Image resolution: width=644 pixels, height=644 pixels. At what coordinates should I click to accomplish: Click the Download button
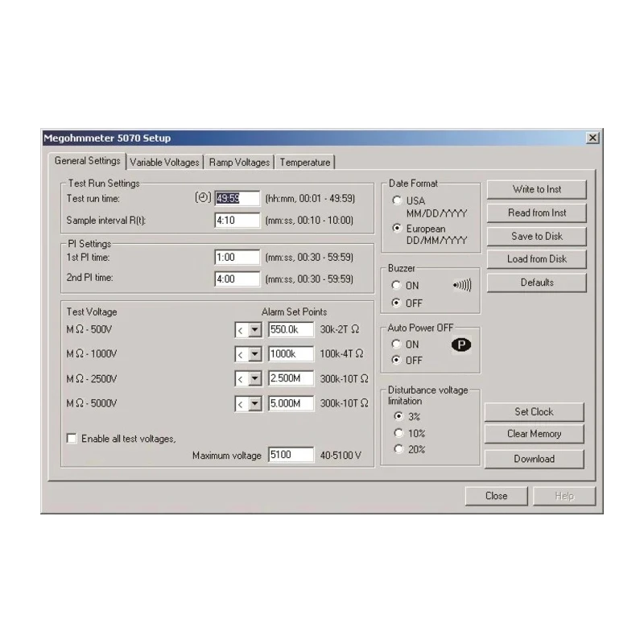click(x=534, y=459)
